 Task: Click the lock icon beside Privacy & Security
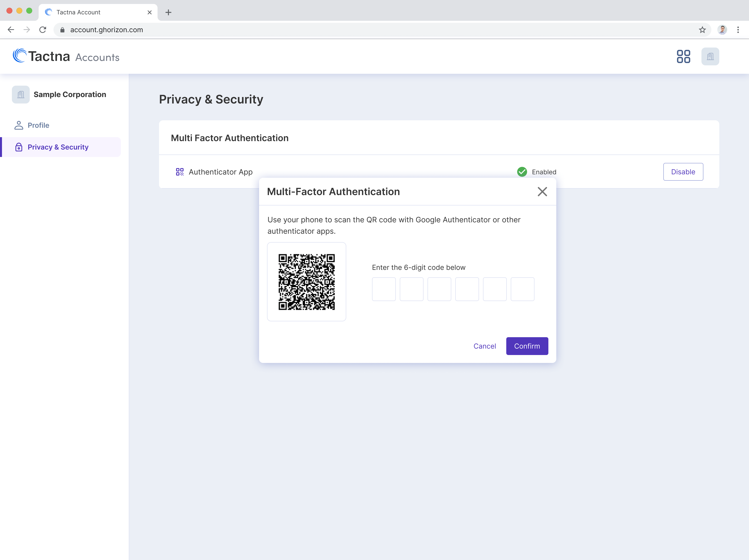coord(19,147)
